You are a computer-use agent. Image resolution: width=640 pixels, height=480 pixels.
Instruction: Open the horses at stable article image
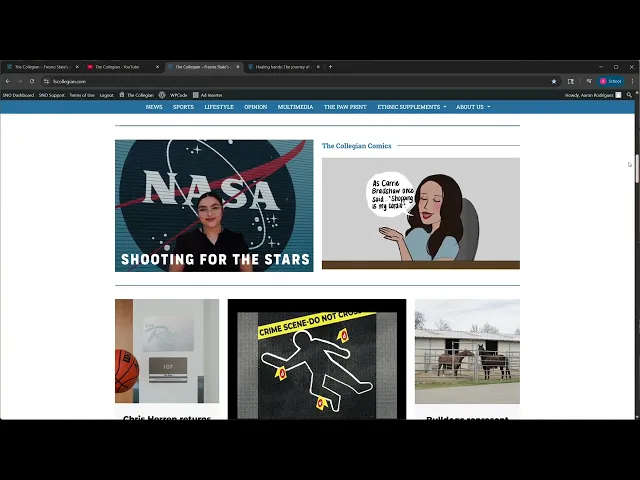click(467, 351)
